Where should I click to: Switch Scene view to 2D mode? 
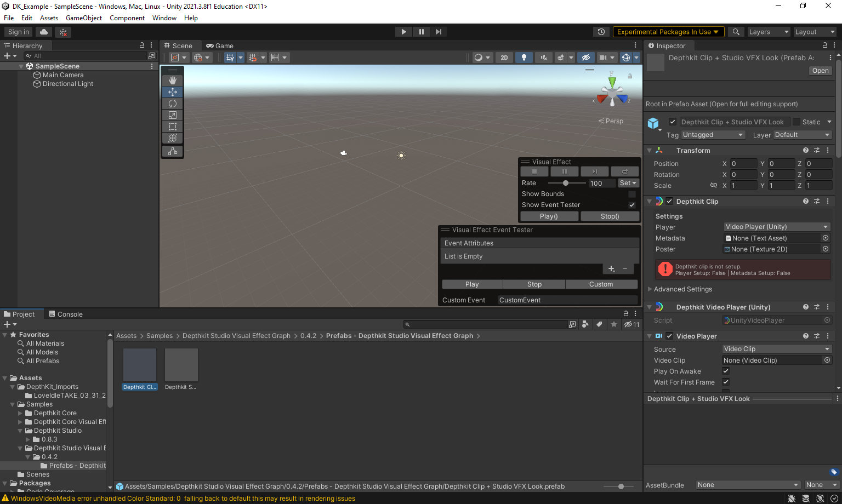pos(504,57)
